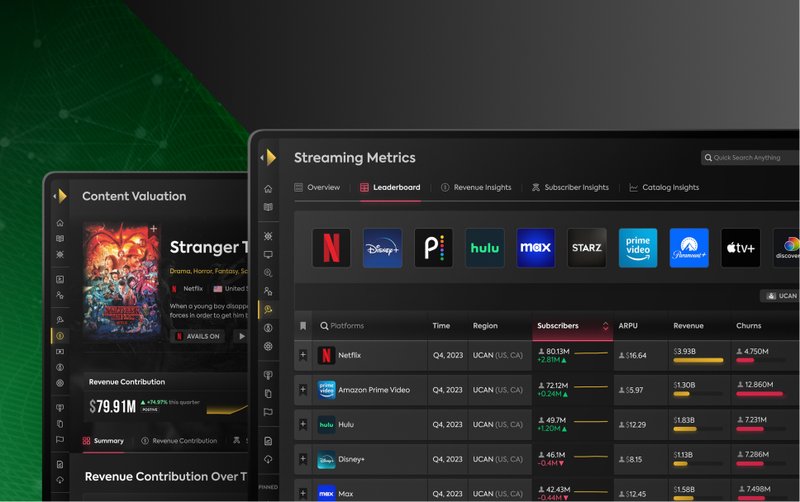The image size is (800, 502).
Task: Click the Revenue column header
Action: (x=688, y=325)
